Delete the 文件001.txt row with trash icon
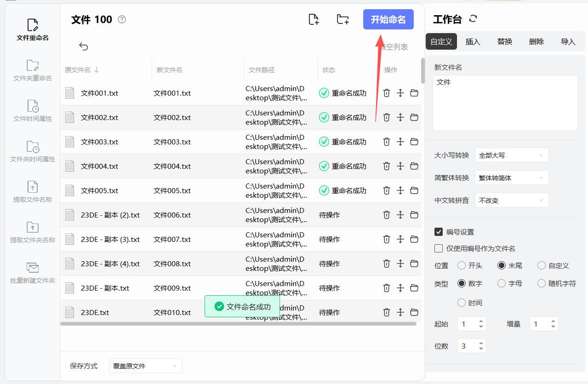588x384 pixels. click(x=387, y=93)
